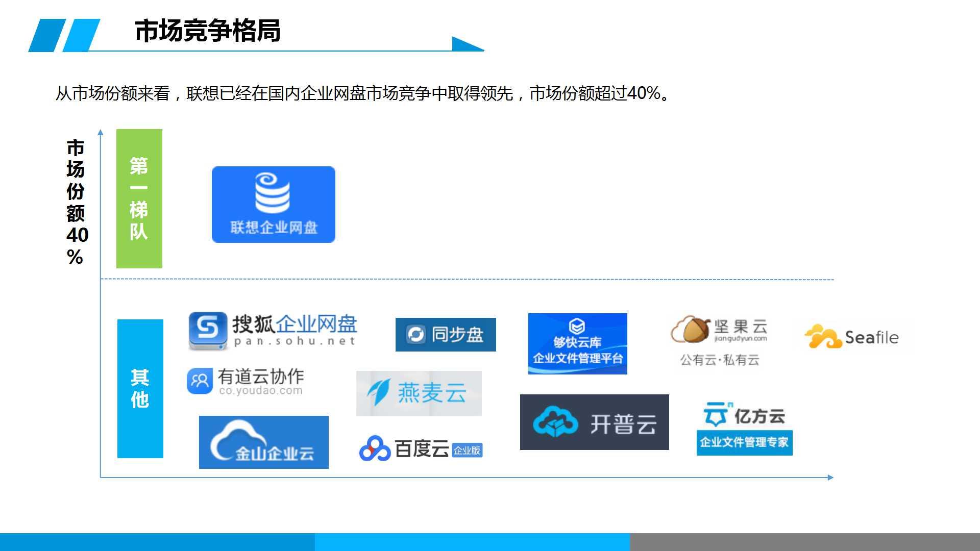Click the green 第一梯队 label block
This screenshot has height=551, width=980.
(x=139, y=198)
